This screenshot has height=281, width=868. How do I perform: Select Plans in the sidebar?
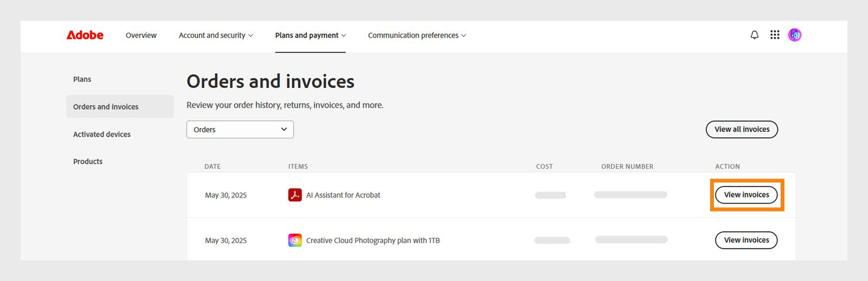tap(82, 79)
